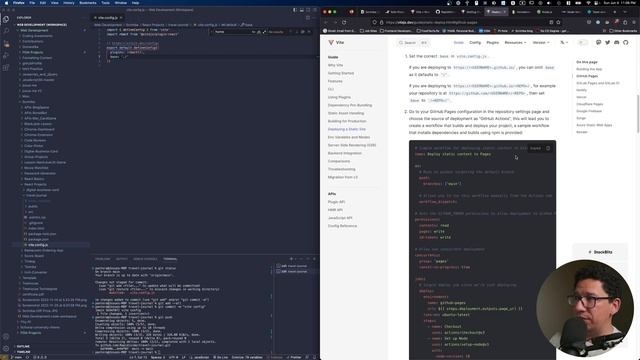This screenshot has height=360, width=640.
Task: Open a new Firefox tab with the plus icon
Action: [x=615, y=12]
